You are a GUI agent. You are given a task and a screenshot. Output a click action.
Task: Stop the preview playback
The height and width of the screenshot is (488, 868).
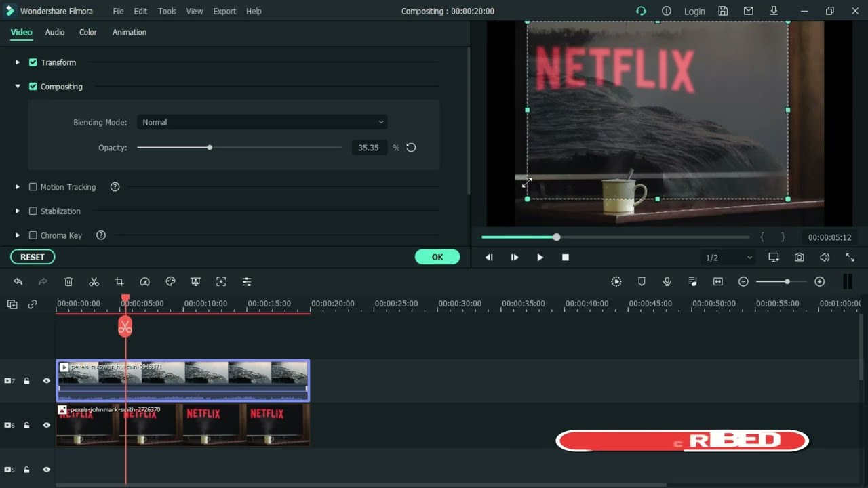point(566,258)
